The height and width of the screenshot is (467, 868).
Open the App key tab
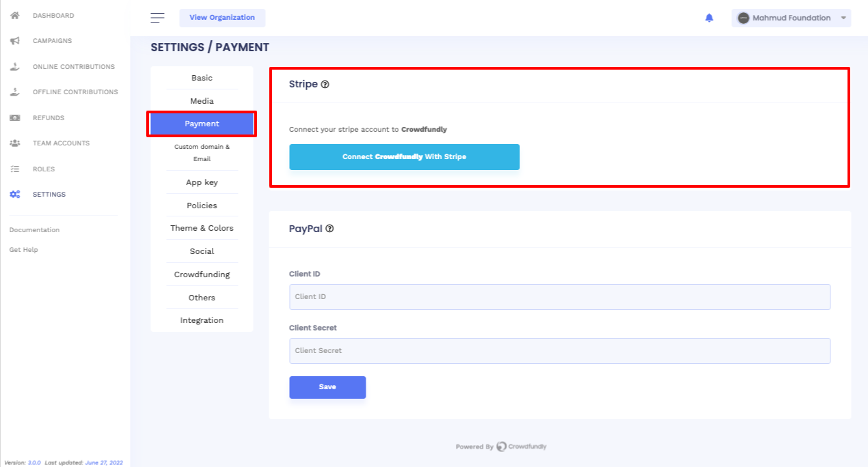coord(202,182)
